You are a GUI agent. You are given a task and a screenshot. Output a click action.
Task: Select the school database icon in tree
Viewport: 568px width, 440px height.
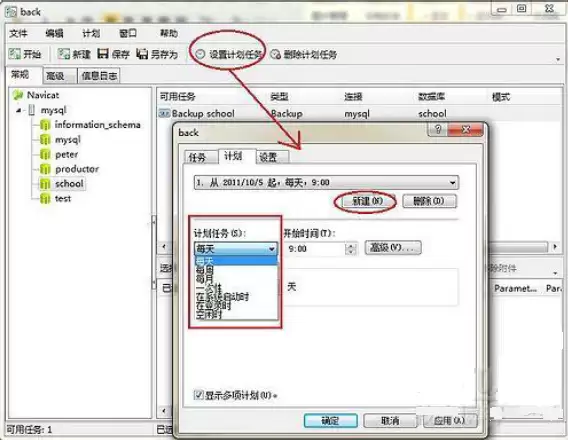click(x=45, y=184)
